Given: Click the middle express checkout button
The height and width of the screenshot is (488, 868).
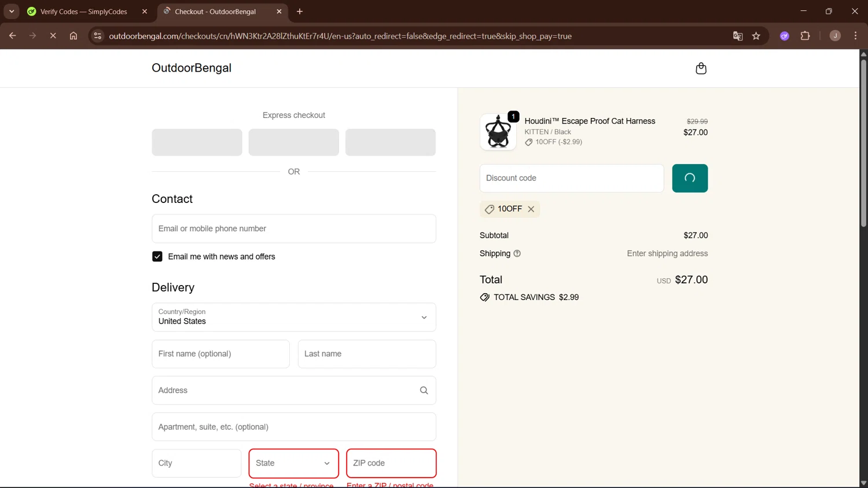Looking at the screenshot, I should point(294,142).
